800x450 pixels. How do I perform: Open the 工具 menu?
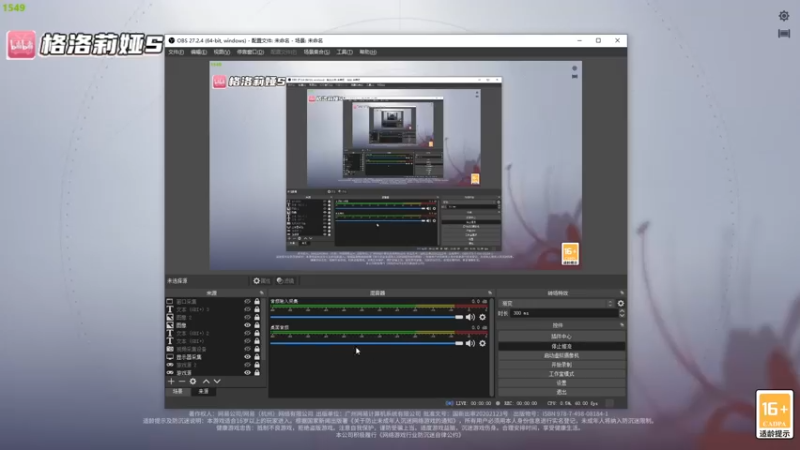(344, 52)
